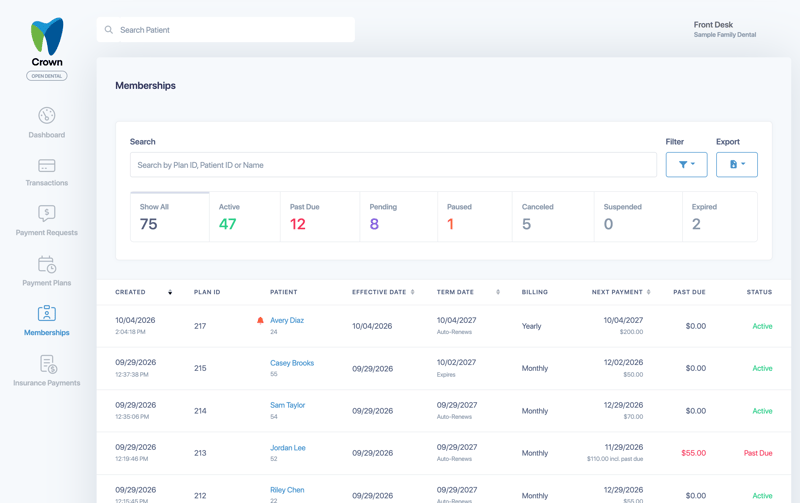Open patient Sam Taylor link
This screenshot has height=503, width=800.
pyautogui.click(x=287, y=405)
